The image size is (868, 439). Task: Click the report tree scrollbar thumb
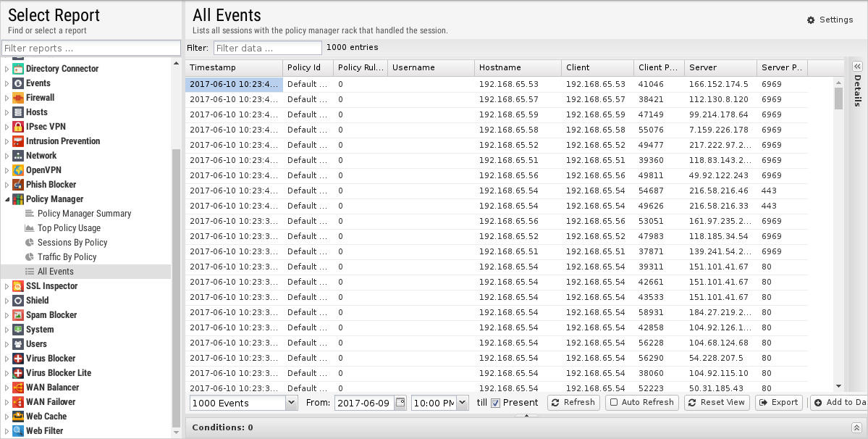coord(176,288)
